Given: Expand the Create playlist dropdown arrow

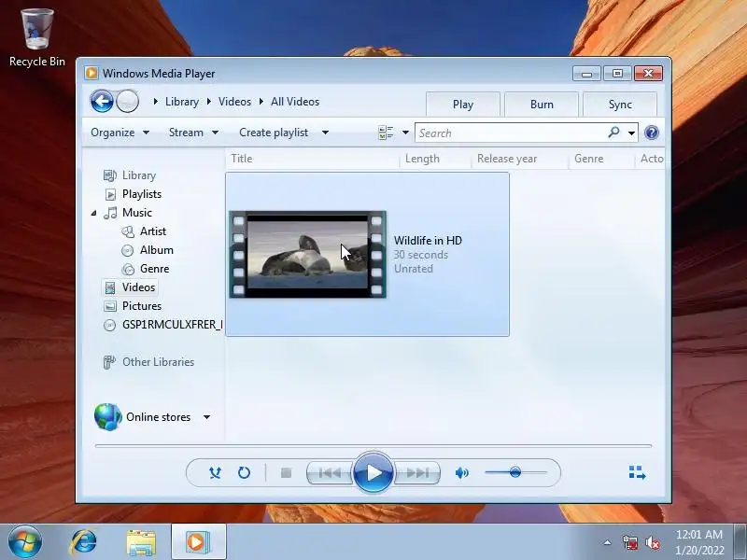Looking at the screenshot, I should click(x=325, y=133).
